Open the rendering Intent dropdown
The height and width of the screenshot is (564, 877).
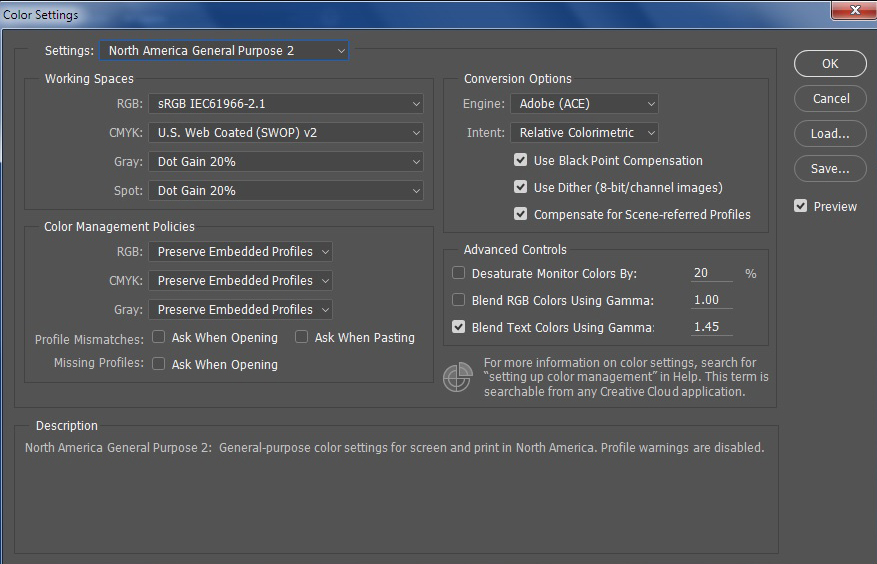584,132
